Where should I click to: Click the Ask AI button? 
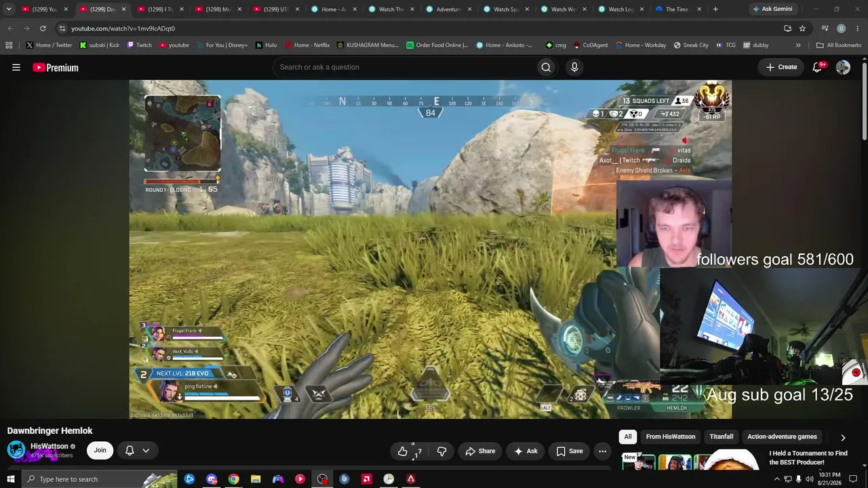point(526,451)
